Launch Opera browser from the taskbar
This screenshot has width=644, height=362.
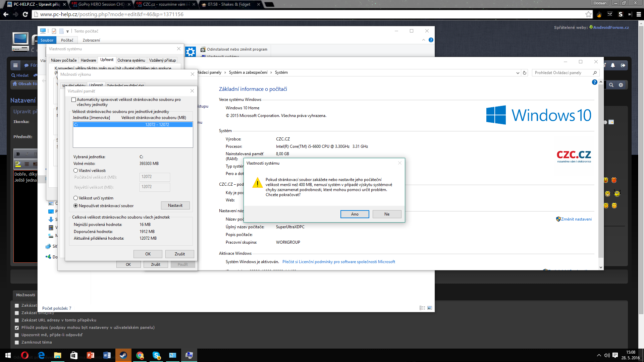[25, 355]
